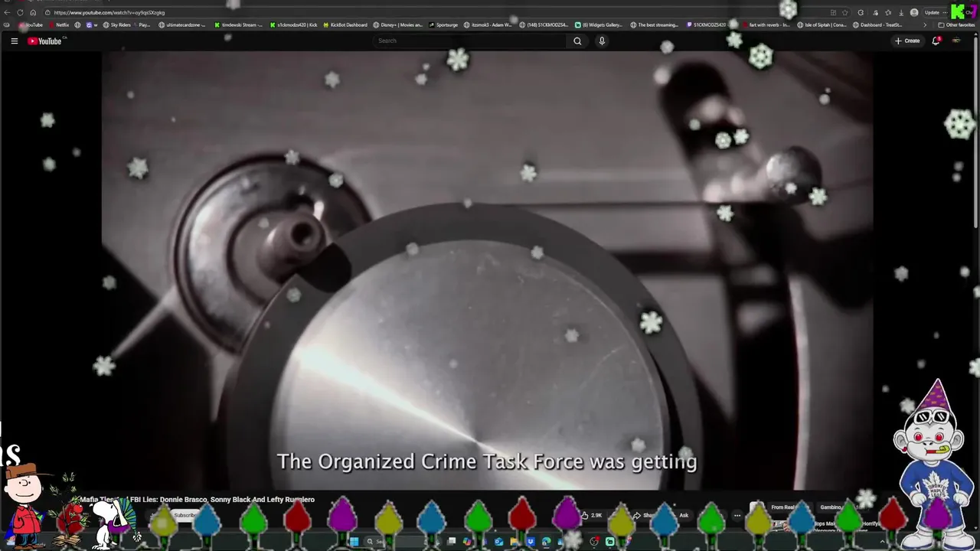Reload the page with the refresh icon

pyautogui.click(x=20, y=12)
